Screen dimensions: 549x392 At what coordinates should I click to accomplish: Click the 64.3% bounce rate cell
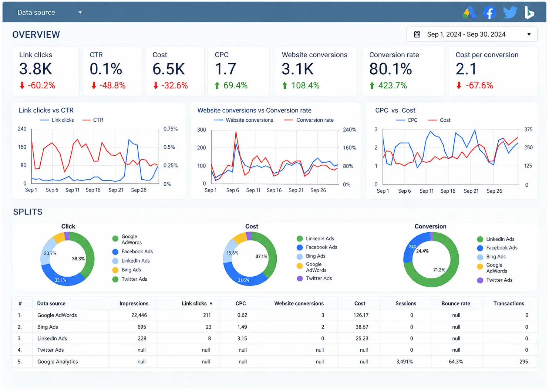456,362
